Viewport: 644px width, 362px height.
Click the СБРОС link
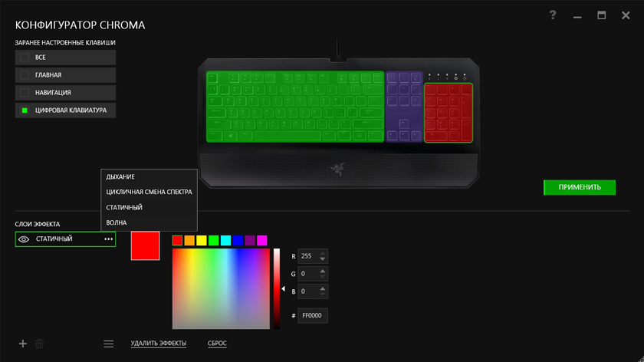(217, 343)
